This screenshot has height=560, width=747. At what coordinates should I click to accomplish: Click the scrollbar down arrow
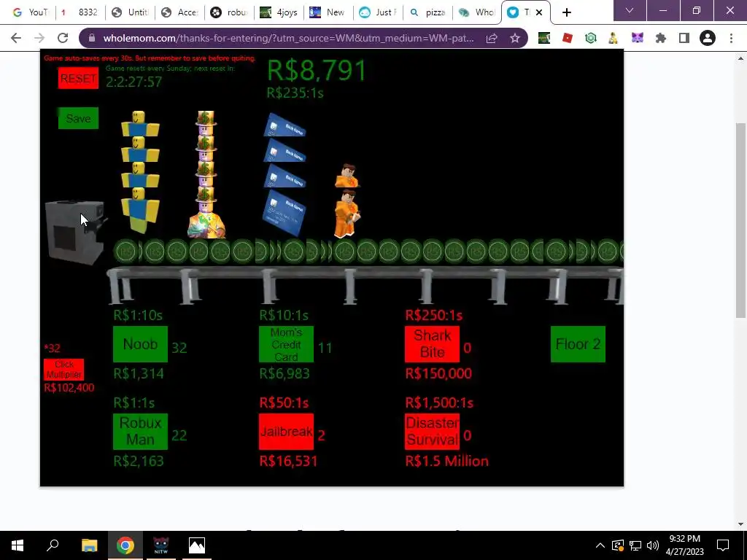point(740,524)
